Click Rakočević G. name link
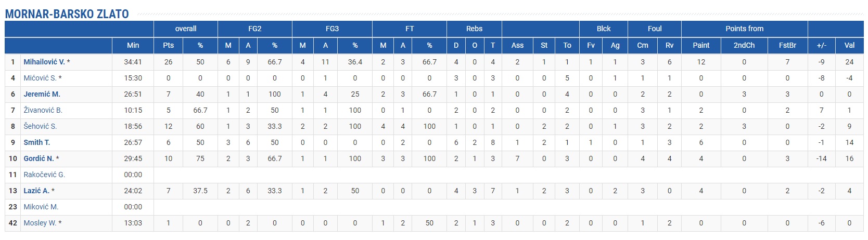 pyautogui.click(x=44, y=175)
